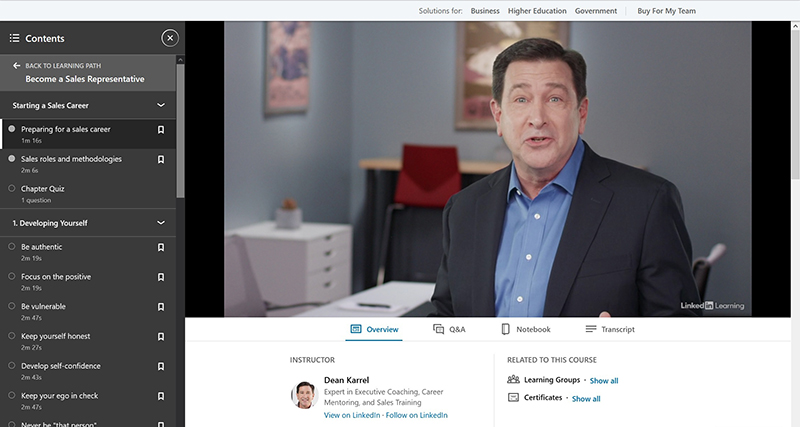800x427 pixels.
Task: Open the Q&A tab
Action: [449, 330]
